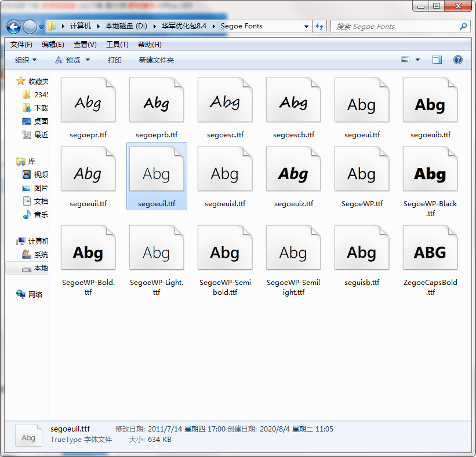Viewport: 476px width, 457px height.
Task: Click the search magnifier icon
Action: 463,26
